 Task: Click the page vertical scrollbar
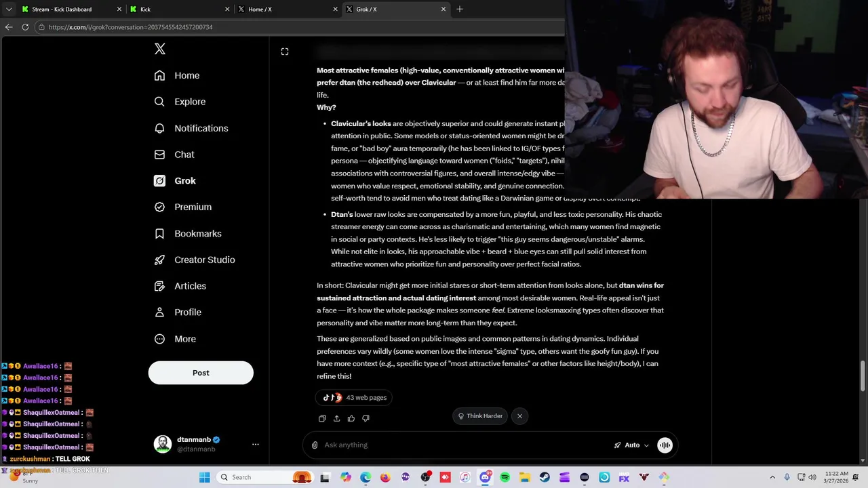click(863, 376)
